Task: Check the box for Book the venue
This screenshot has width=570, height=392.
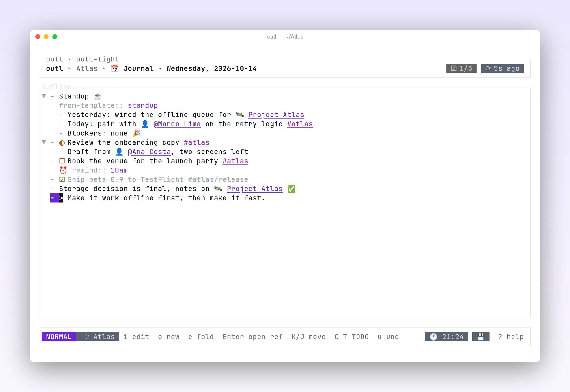Action: point(62,161)
